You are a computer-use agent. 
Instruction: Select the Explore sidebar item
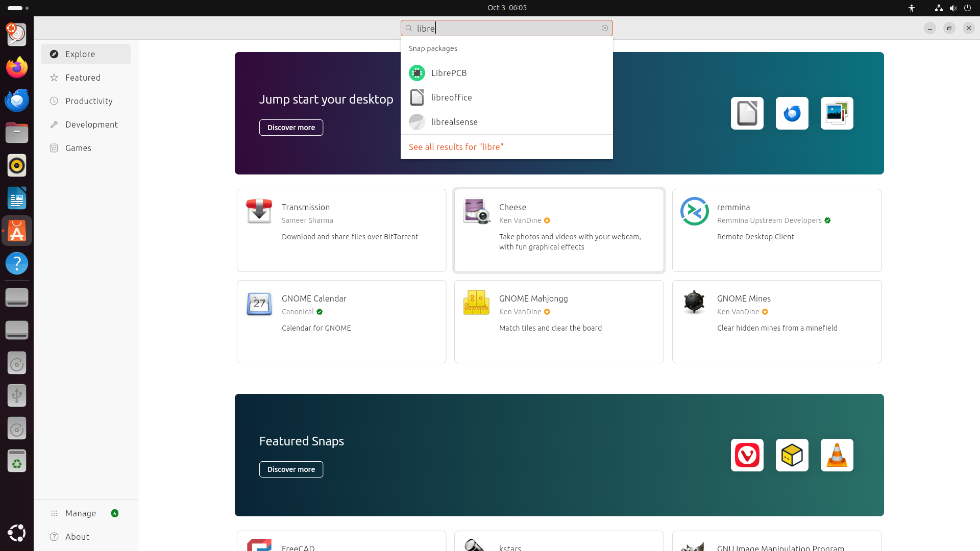pyautogui.click(x=86, y=54)
